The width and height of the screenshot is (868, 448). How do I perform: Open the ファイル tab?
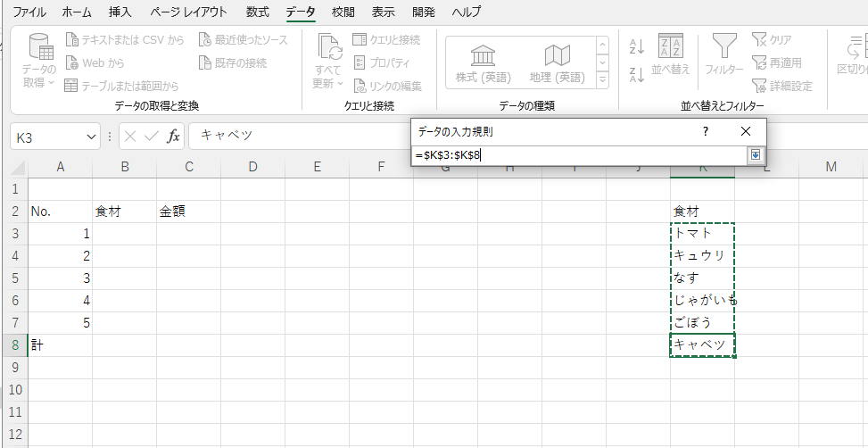coord(29,12)
